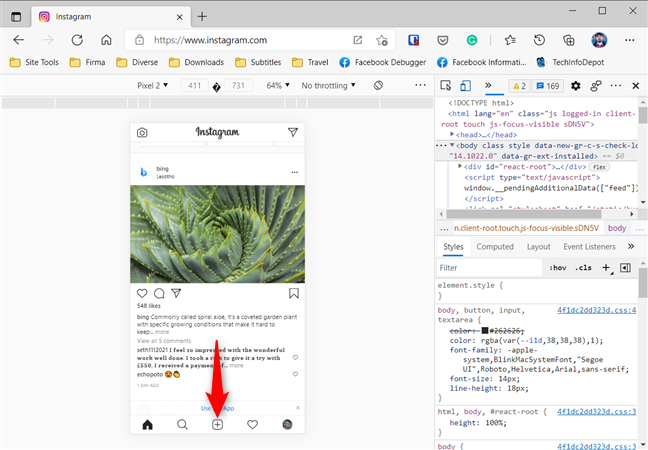Click the spiral aloe photo
The width and height of the screenshot is (648, 450).
217,234
